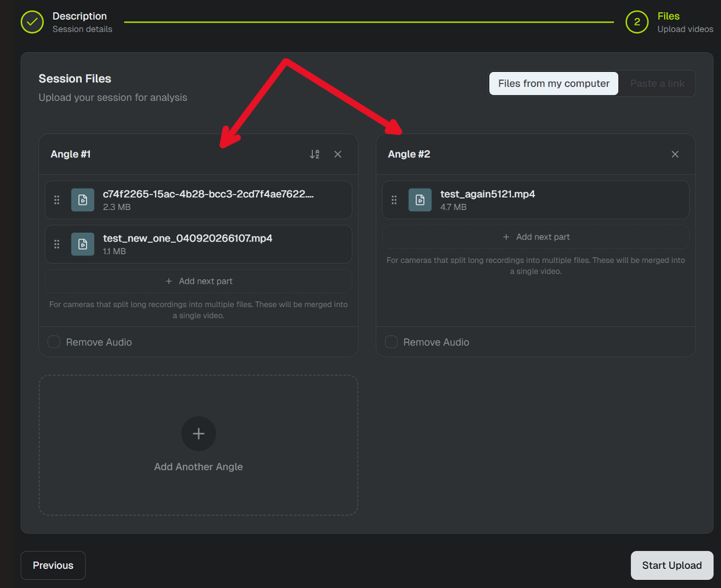Image resolution: width=721 pixels, height=588 pixels.
Task: Go back with the Previous button
Action: click(53, 565)
